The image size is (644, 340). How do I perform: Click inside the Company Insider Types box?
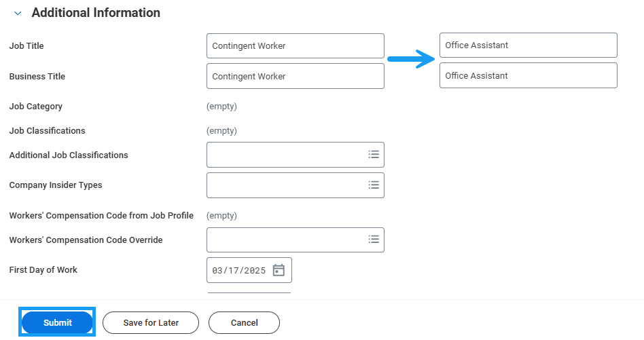point(285,185)
